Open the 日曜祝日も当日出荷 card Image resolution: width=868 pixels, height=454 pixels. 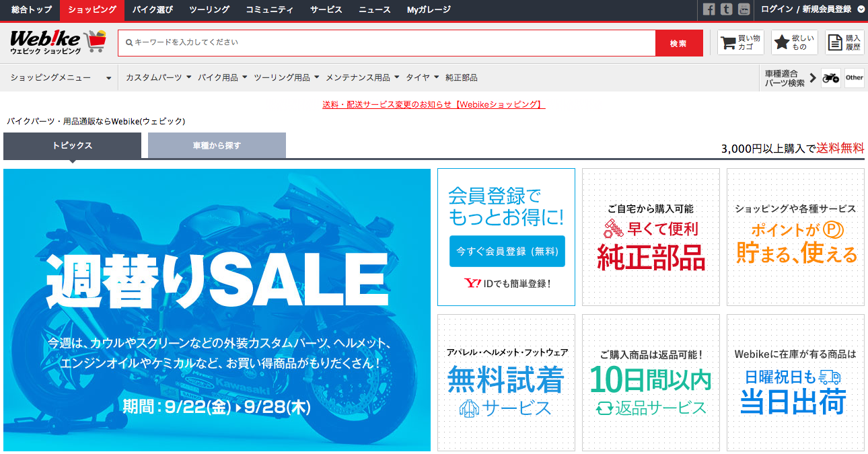[795, 382]
